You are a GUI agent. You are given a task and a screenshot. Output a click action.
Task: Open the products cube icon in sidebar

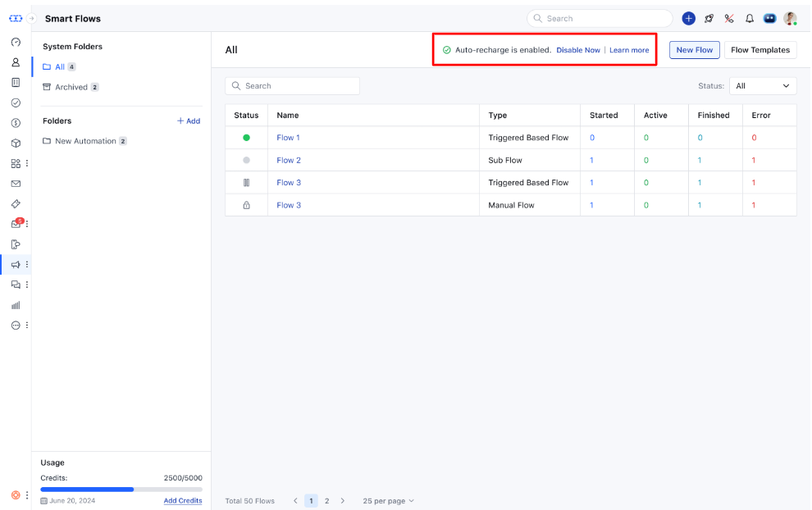click(16, 143)
